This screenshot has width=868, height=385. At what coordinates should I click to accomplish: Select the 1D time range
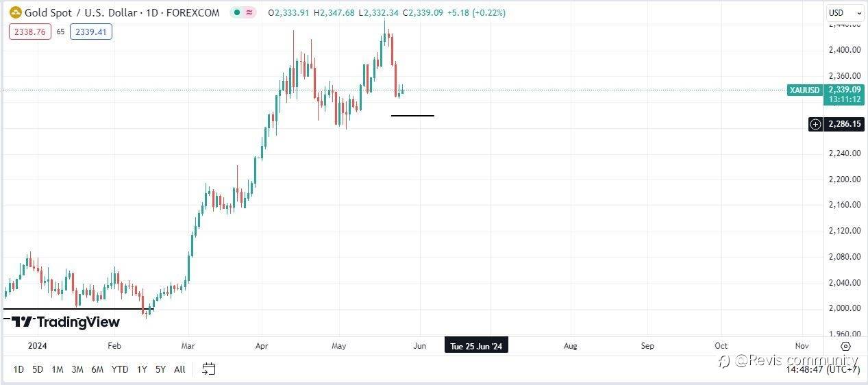[18, 369]
